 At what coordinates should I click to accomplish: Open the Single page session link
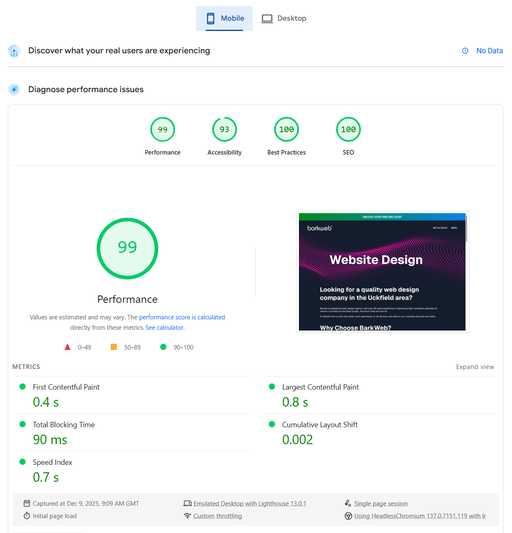tap(381, 503)
